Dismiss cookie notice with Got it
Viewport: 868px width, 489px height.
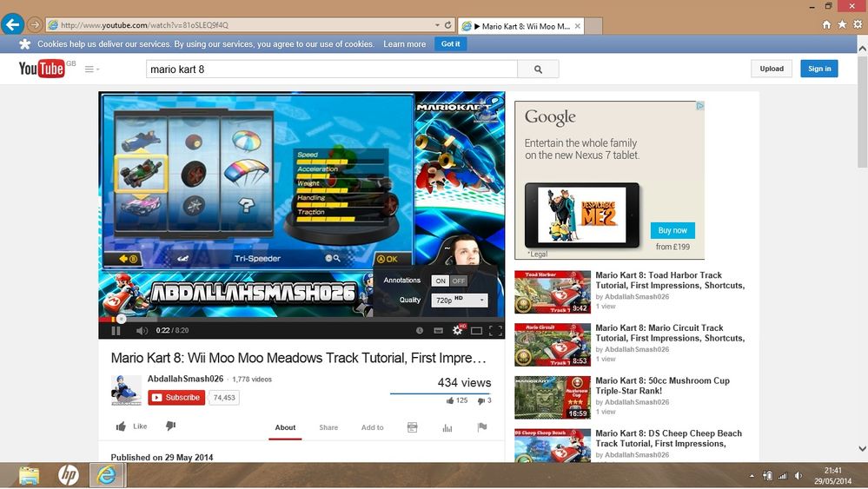(x=451, y=43)
